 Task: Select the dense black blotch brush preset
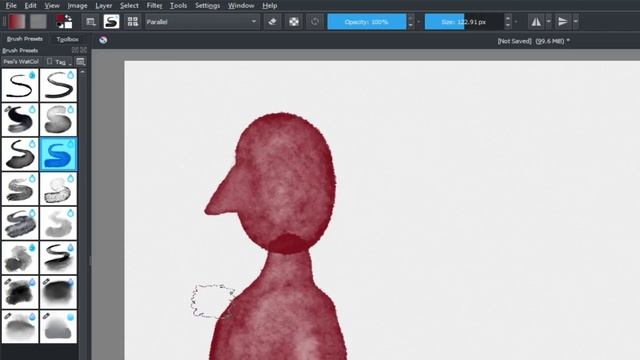[20, 292]
